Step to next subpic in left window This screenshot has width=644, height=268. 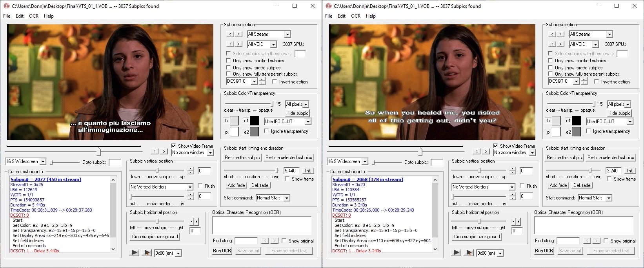[x=164, y=151]
